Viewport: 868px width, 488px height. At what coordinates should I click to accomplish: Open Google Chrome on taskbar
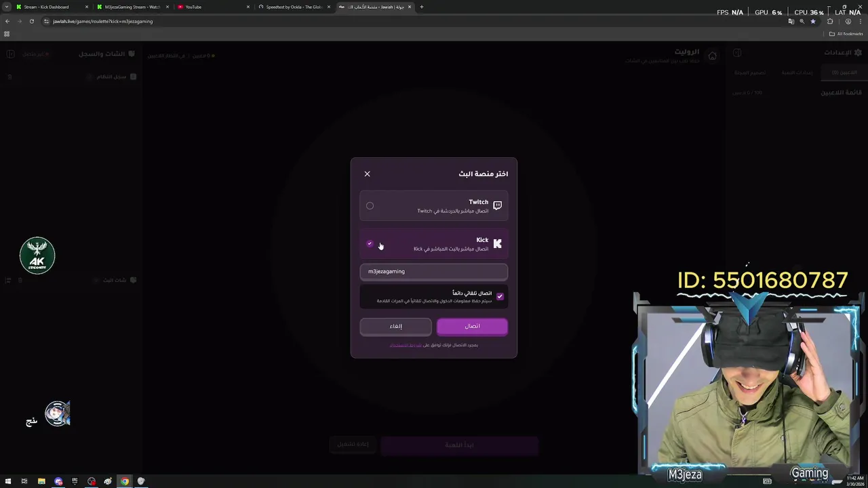click(125, 481)
